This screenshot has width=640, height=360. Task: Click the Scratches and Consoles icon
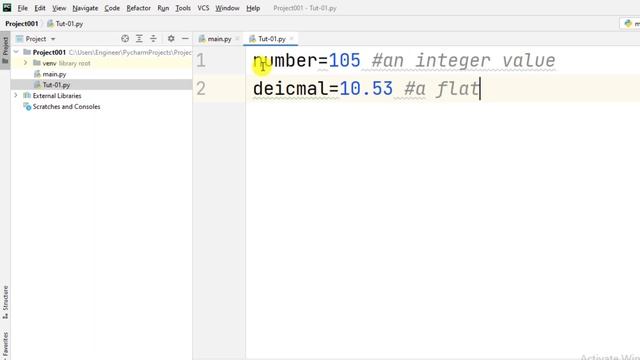click(x=27, y=107)
